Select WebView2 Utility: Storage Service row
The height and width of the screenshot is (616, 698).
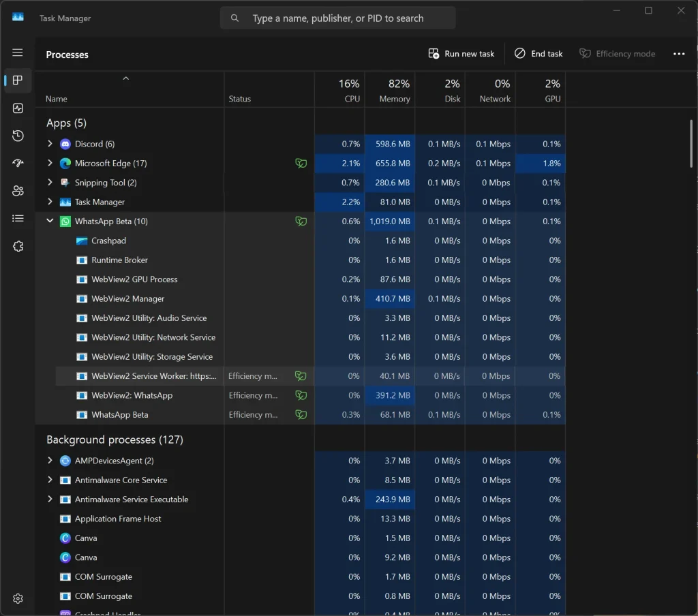[x=300, y=356]
